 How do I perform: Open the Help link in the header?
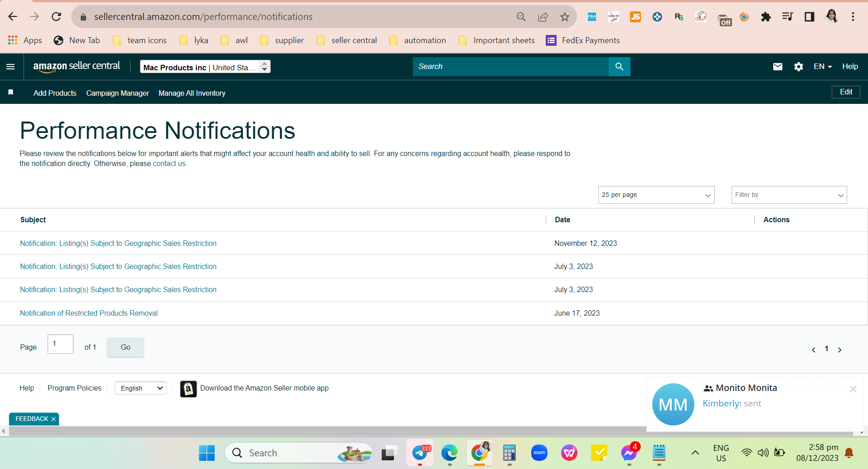tap(850, 67)
